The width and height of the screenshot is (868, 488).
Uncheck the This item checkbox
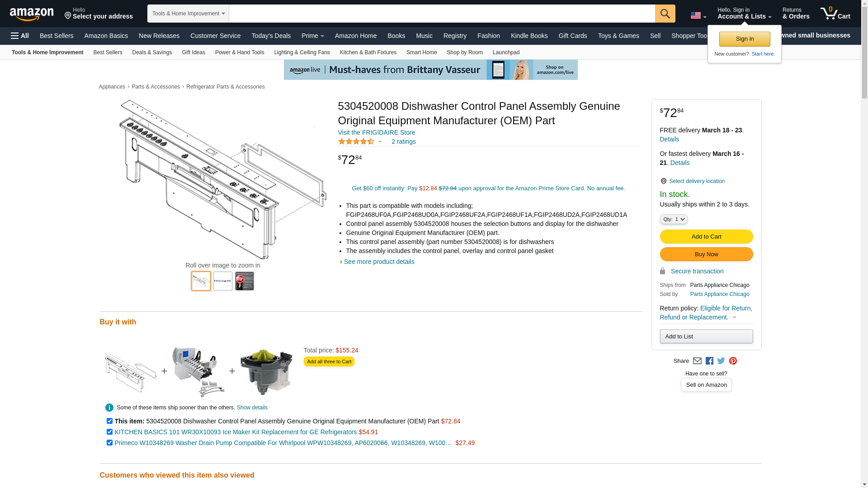[x=109, y=421]
